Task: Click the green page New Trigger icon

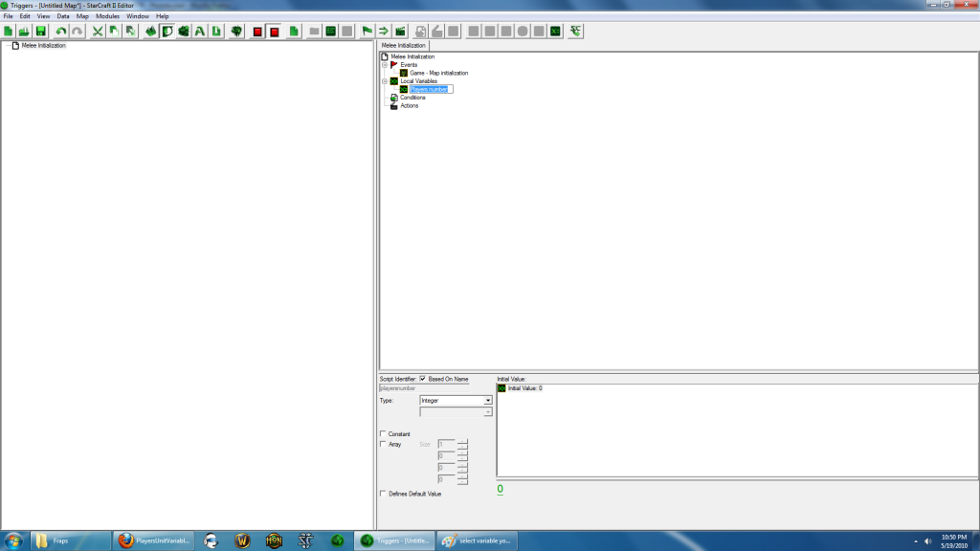Action: 294,32
